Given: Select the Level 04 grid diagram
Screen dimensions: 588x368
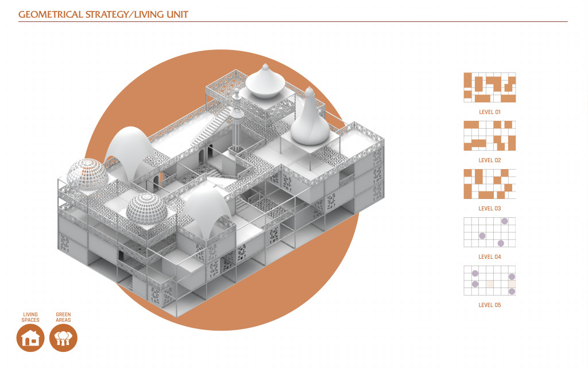Looking at the screenshot, I should 490,232.
